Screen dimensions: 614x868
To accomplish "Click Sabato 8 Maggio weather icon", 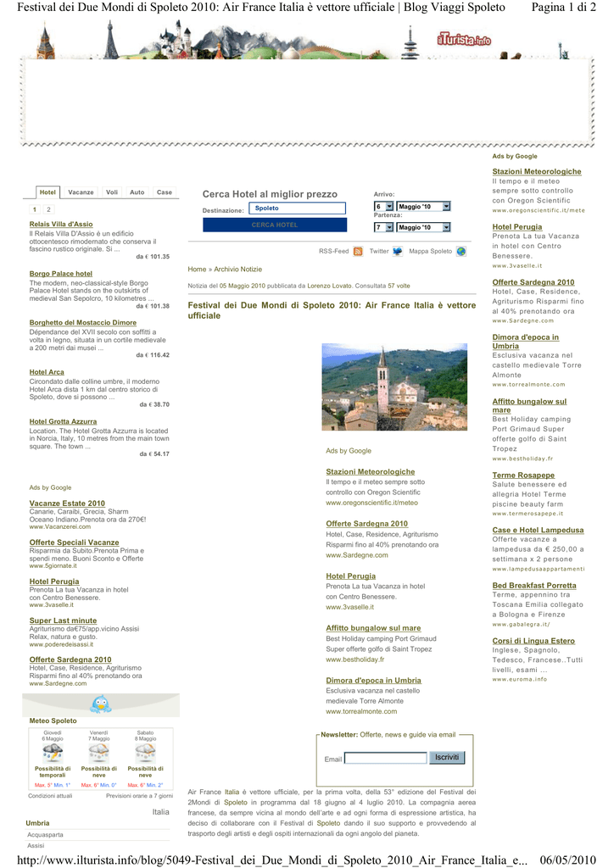I will click(145, 754).
